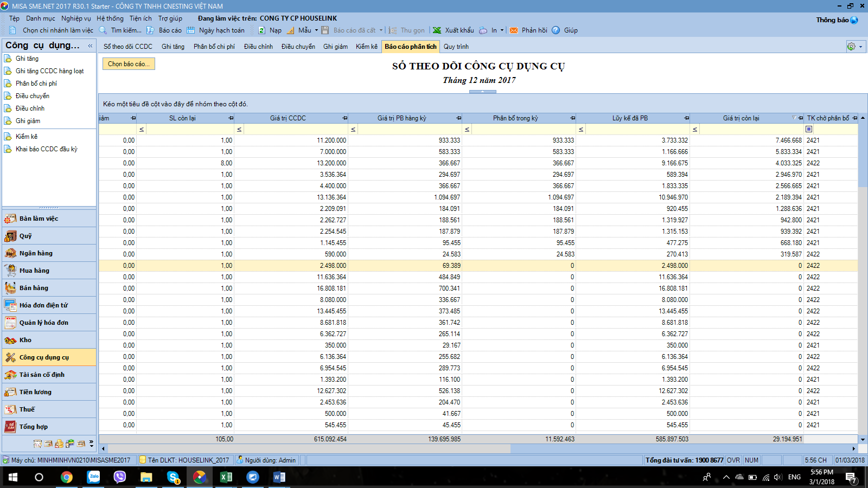Pin the Giá trị PB hàng kỳ column

point(458,118)
